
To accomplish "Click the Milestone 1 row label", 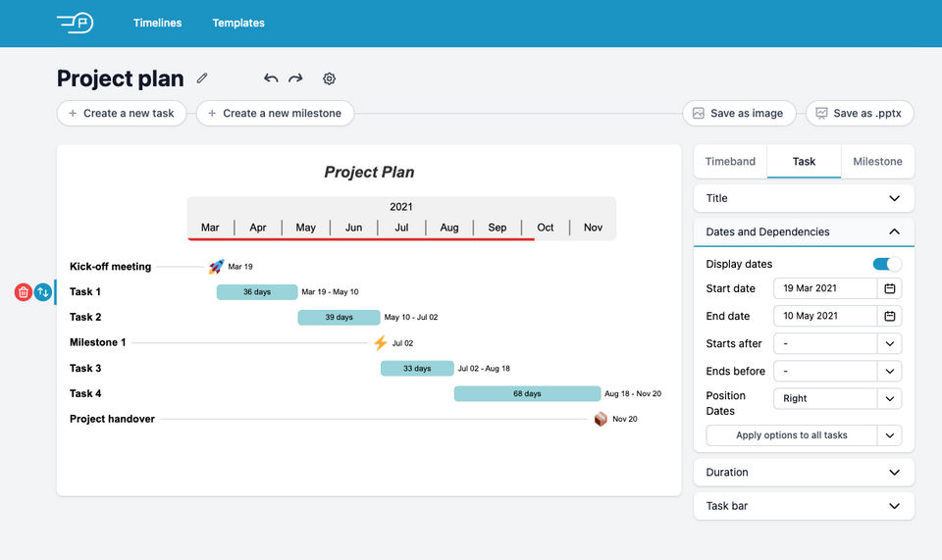I will click(98, 342).
